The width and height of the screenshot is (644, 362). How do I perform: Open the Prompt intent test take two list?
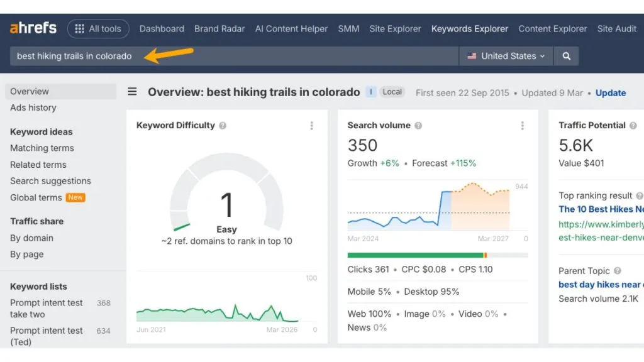pos(47,308)
